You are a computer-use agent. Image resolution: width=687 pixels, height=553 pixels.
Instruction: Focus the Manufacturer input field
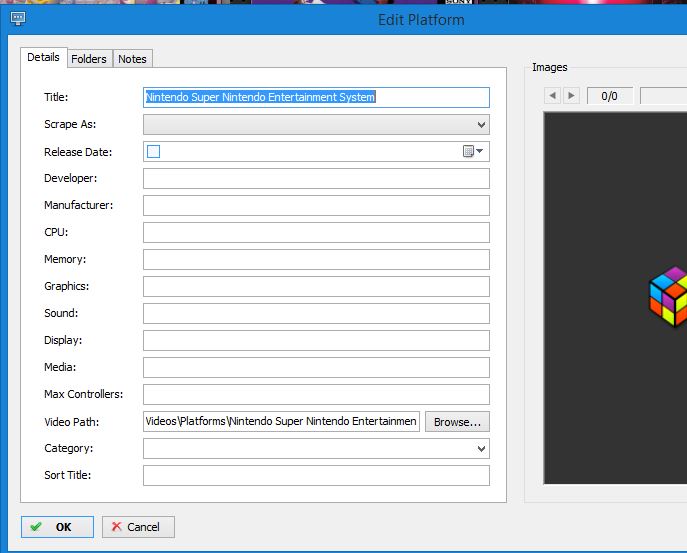pyautogui.click(x=316, y=206)
